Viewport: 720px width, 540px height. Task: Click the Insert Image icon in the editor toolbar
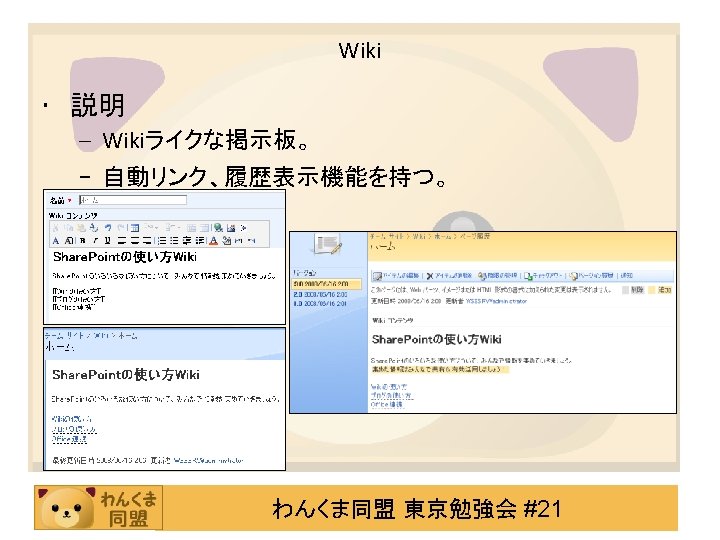point(231,228)
